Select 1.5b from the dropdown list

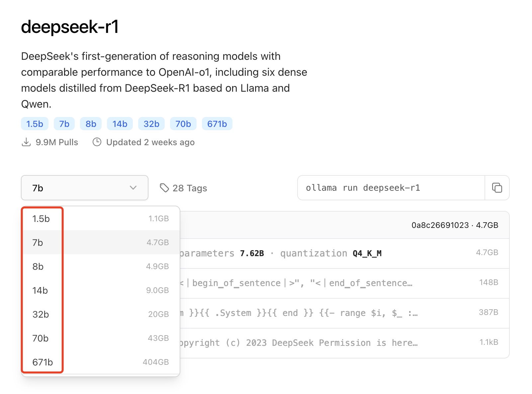point(101,219)
